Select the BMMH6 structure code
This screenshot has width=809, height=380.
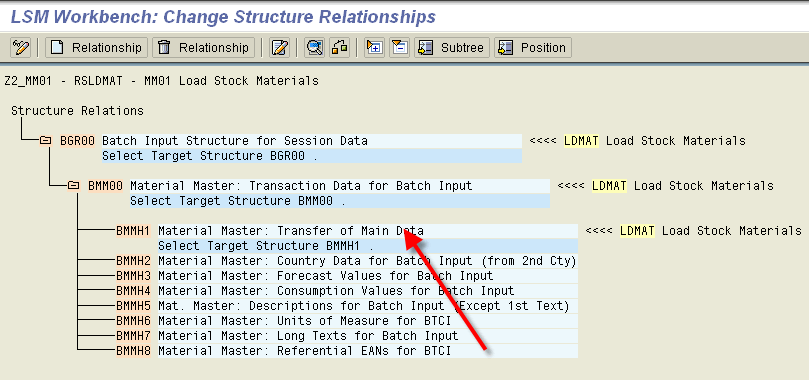133,321
